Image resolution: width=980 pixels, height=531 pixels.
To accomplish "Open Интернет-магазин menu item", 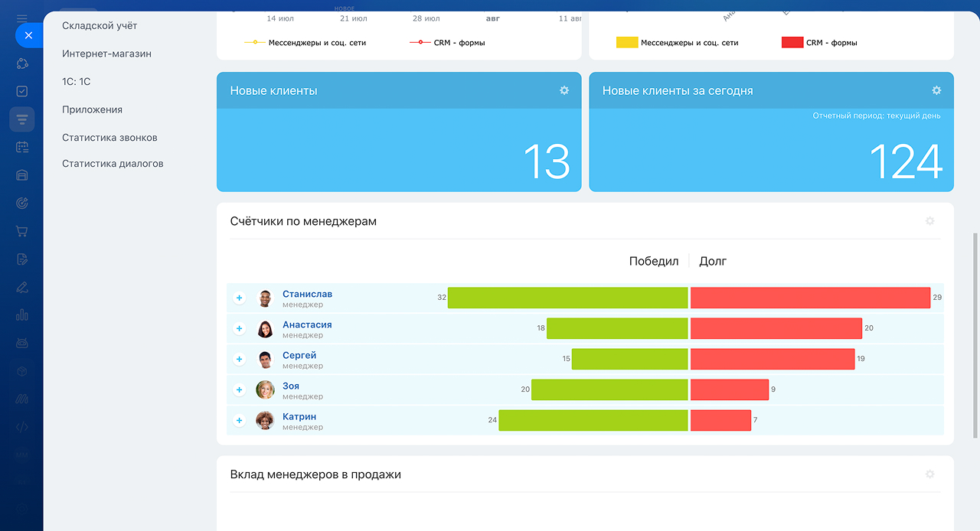I will (x=106, y=54).
